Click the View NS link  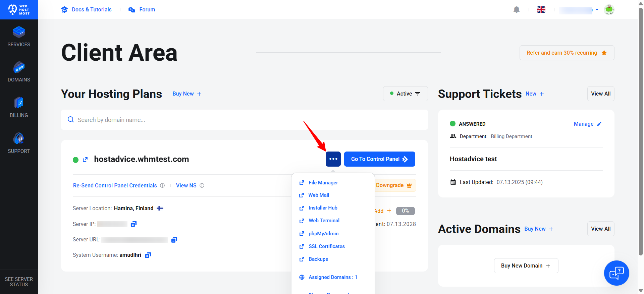(186, 185)
